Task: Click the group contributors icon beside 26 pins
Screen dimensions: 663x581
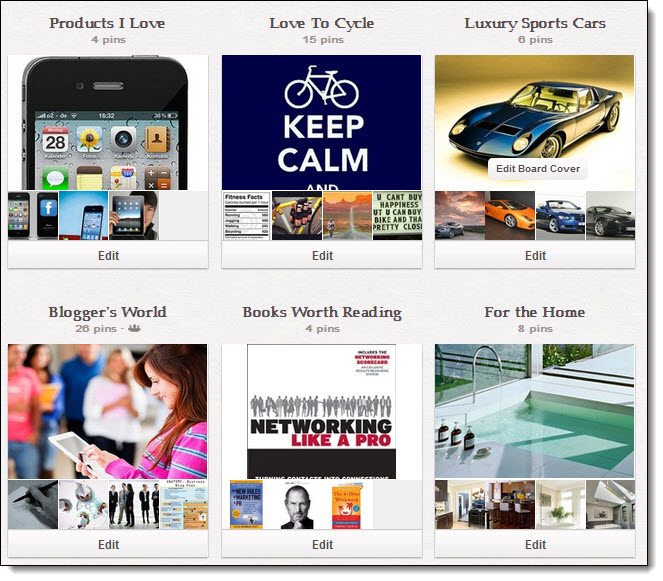Action: point(134,328)
